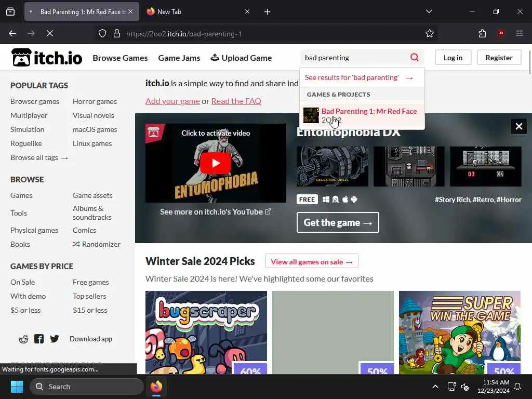The width and height of the screenshot is (532, 399).
Task: View all games on sale
Action: (x=312, y=262)
